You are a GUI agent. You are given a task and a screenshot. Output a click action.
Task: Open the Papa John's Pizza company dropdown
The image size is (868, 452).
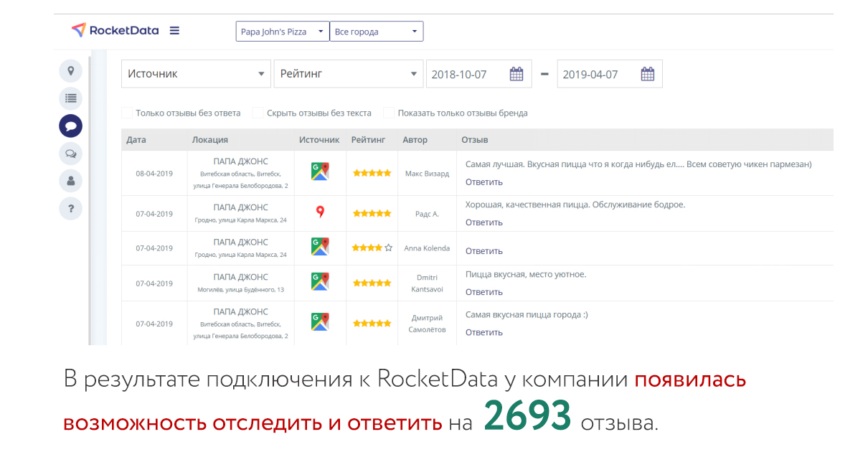point(283,32)
